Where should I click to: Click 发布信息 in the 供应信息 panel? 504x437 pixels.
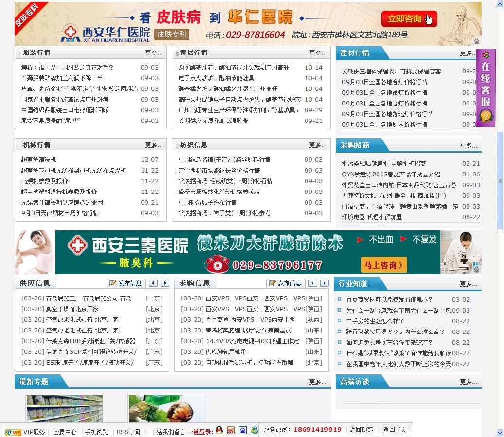[x=126, y=283]
